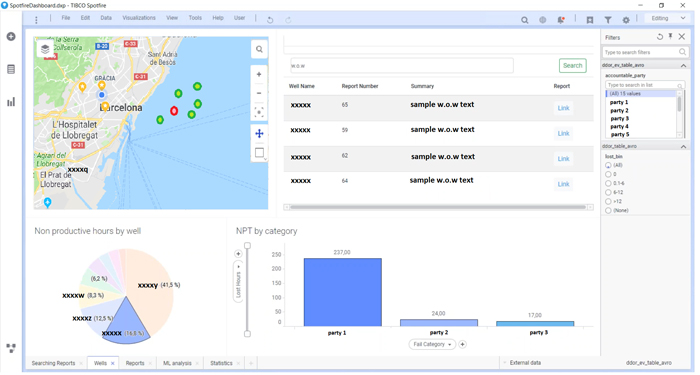The width and height of the screenshot is (700, 375).
Task: Open Link for report number 59
Action: click(x=563, y=133)
